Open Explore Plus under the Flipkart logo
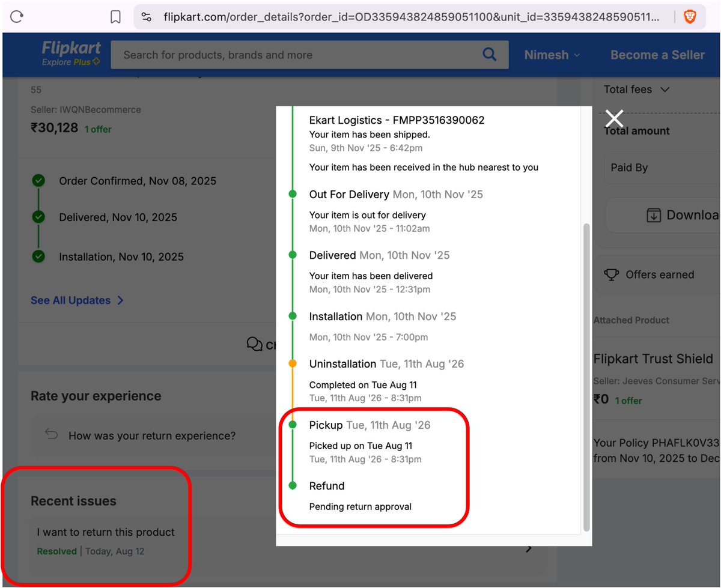Image resolution: width=721 pixels, height=588 pixels. (71, 62)
